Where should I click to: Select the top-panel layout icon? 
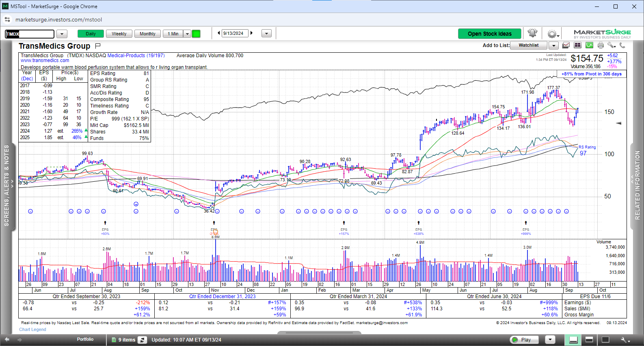[589, 340]
